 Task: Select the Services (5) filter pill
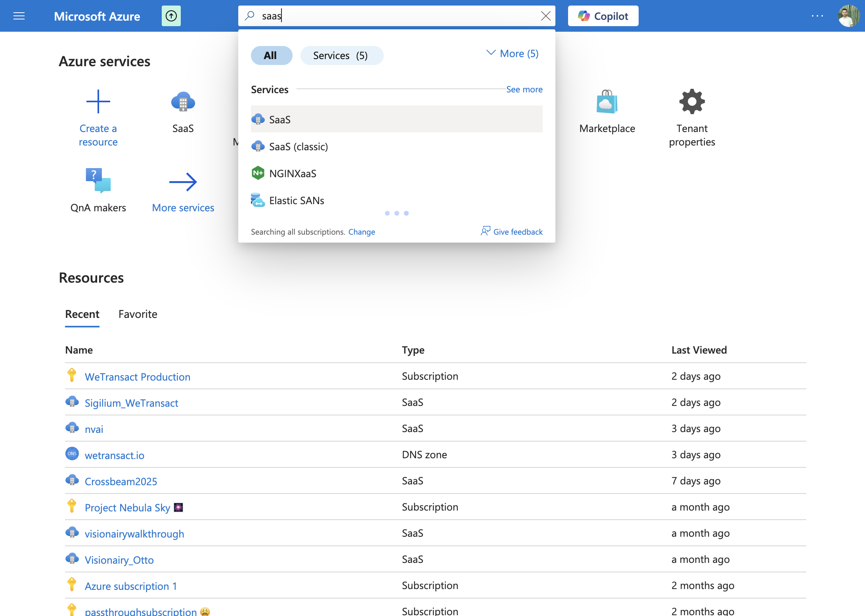pos(342,55)
